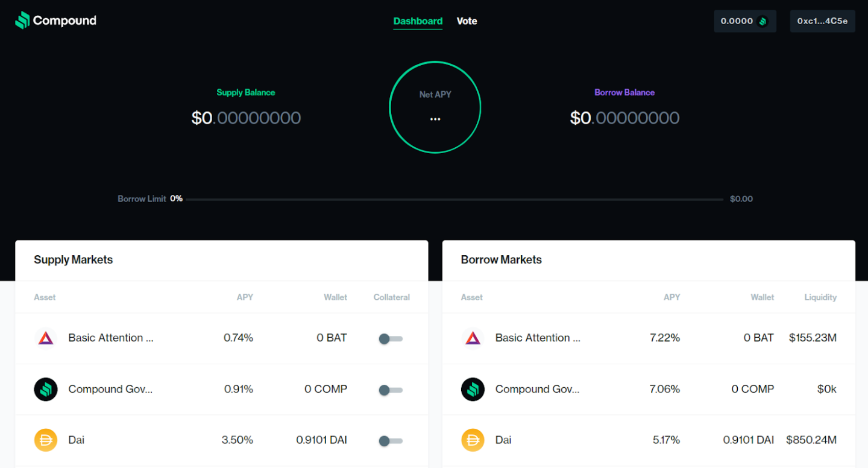The height and width of the screenshot is (468, 868).
Task: Click Dai icon in Supply Markets
Action: point(46,440)
